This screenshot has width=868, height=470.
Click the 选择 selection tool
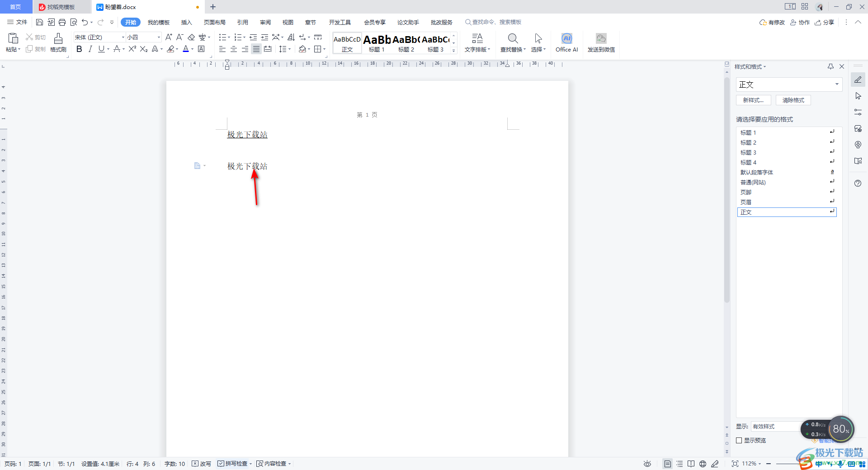click(538, 42)
